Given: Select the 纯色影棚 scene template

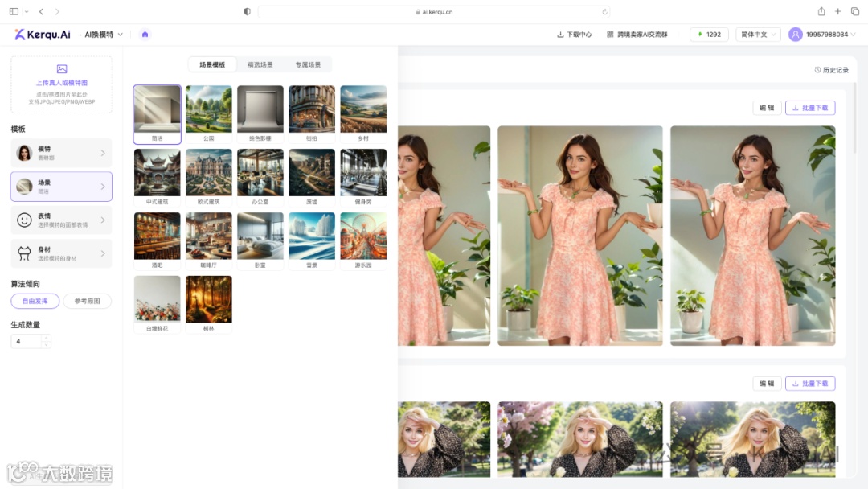Looking at the screenshot, I should [260, 114].
